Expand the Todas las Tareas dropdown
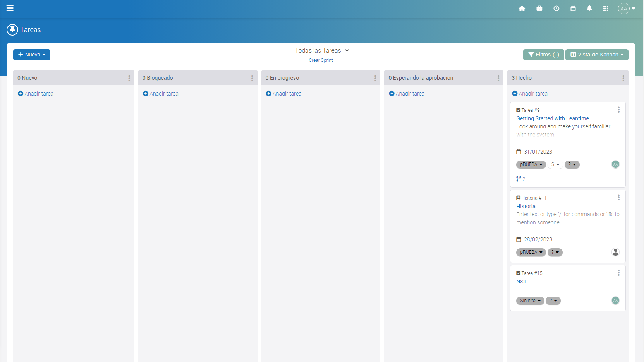644x362 pixels. (x=321, y=50)
